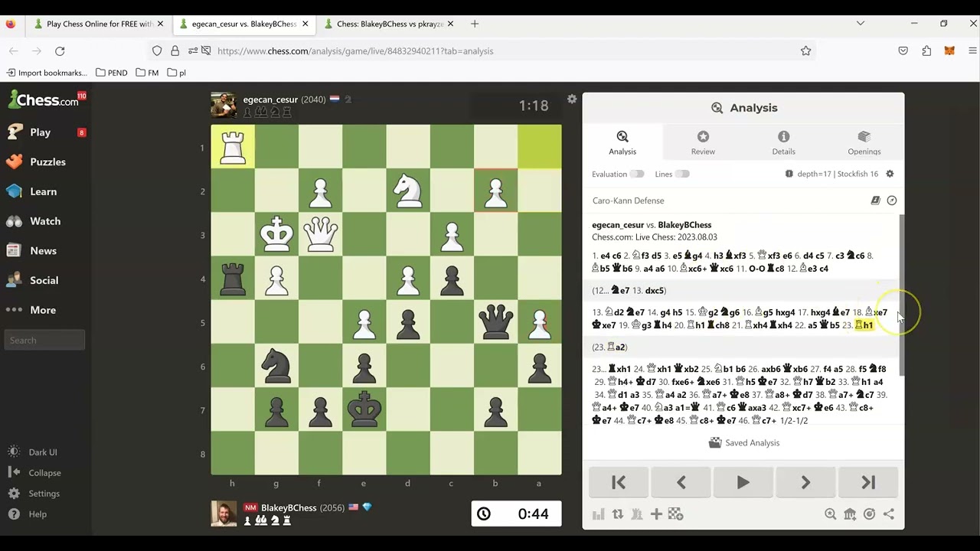Open Stockfish engine settings gear
This screenshot has width=980, height=551.
890,174
